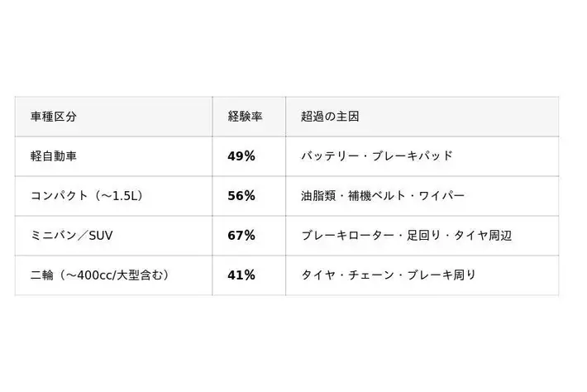The height and width of the screenshot is (392, 587).
Task: Click the 経験率 column header
Action: 249,117
